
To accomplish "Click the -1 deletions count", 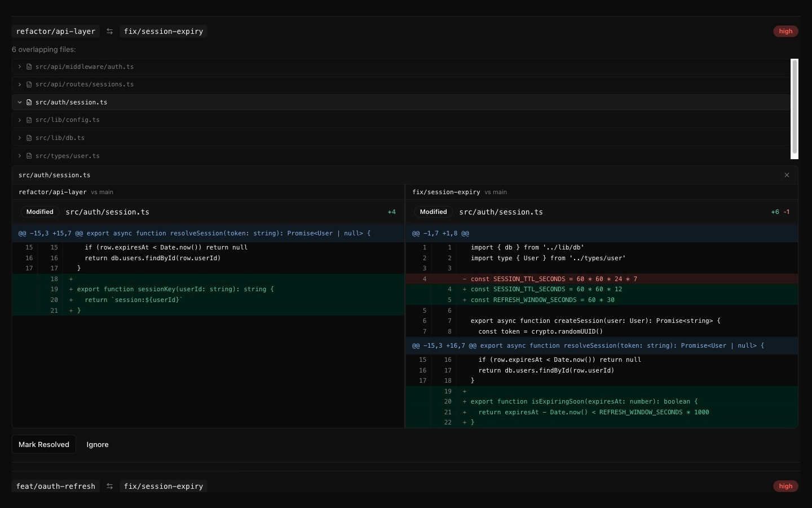I will click(x=787, y=212).
